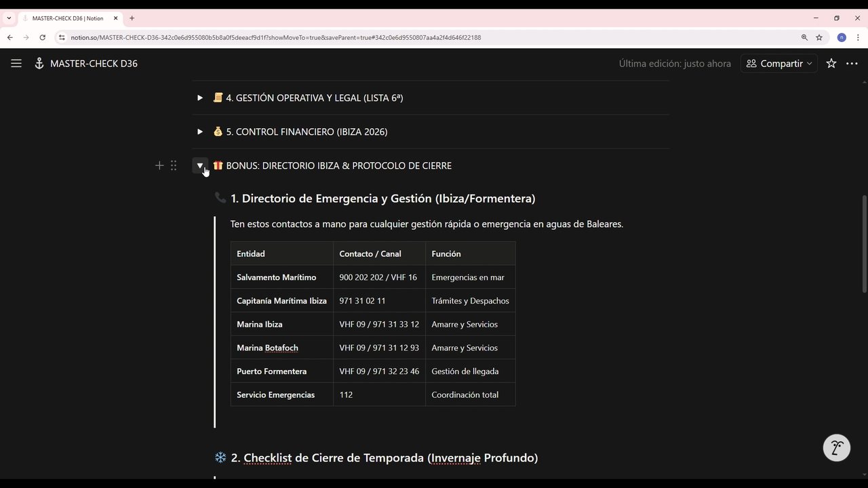Click the Función table header cell

[471, 253]
